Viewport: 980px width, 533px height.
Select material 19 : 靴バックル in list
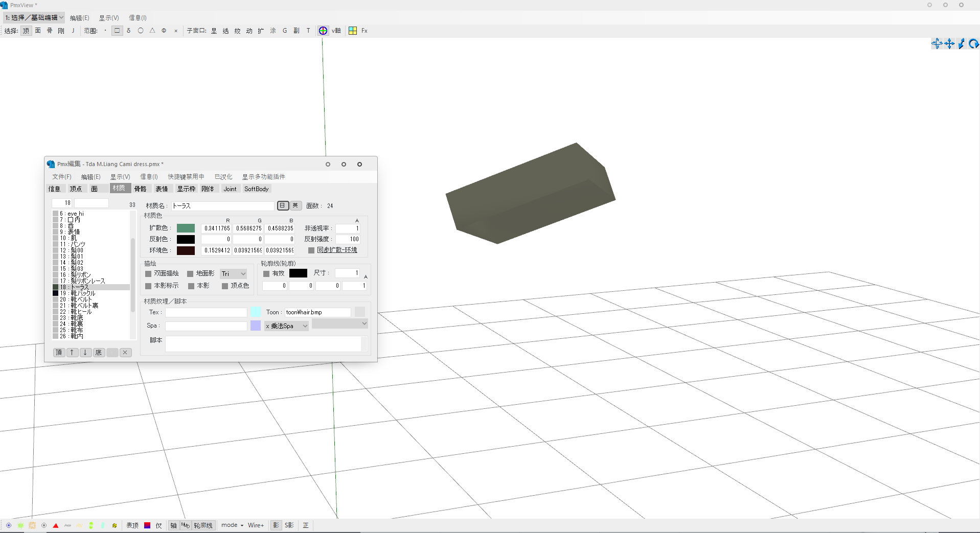pyautogui.click(x=91, y=293)
